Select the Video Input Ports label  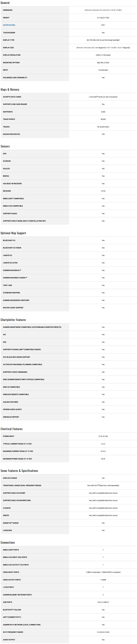pos(11,572)
